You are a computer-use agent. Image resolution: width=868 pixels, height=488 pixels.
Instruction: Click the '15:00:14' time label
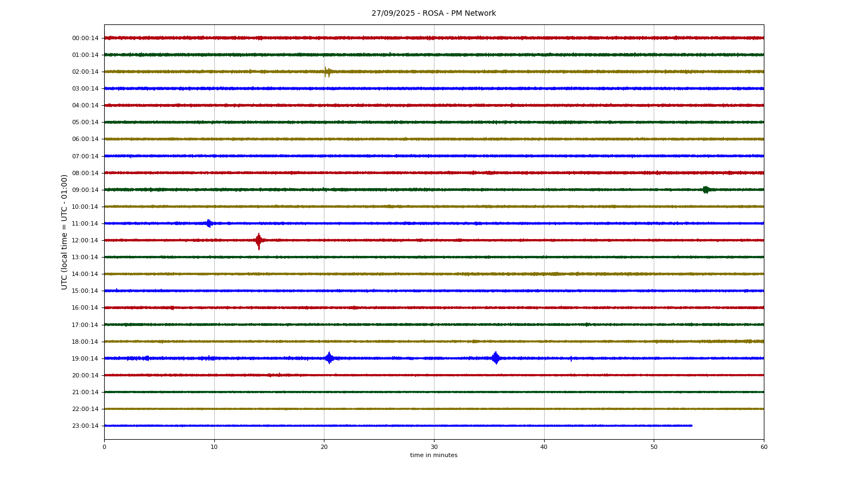point(85,291)
